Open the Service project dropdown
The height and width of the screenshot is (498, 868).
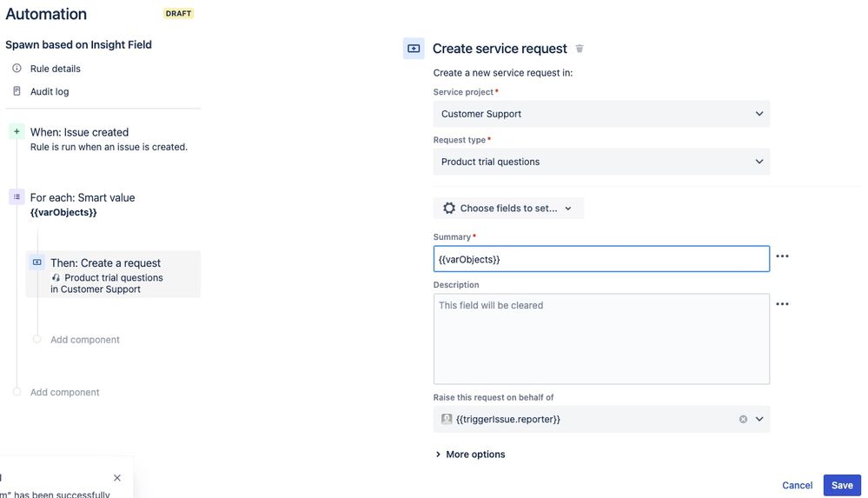click(601, 114)
